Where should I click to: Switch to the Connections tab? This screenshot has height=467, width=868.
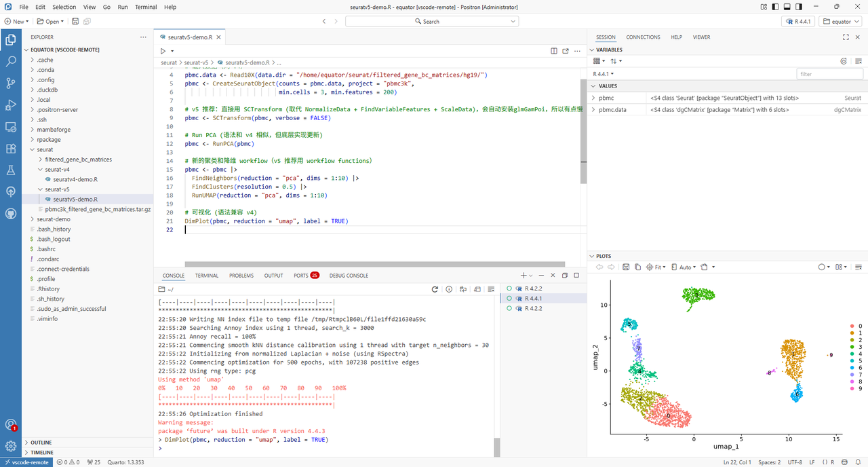643,37
